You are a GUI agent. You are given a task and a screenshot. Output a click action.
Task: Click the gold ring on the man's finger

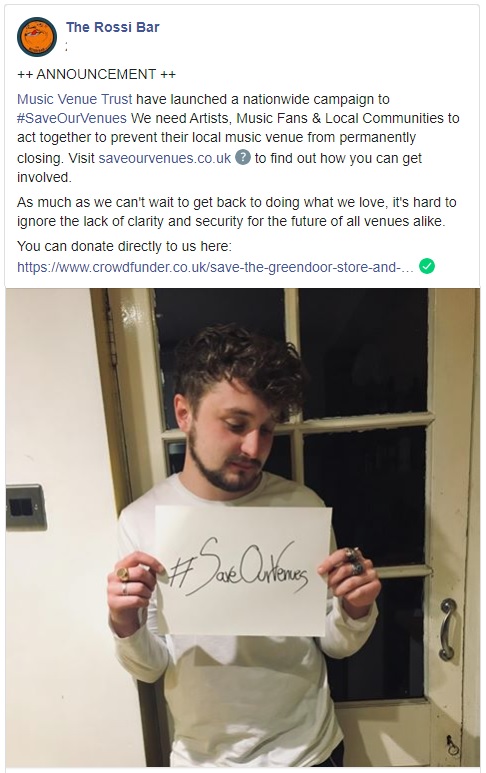coord(122,574)
